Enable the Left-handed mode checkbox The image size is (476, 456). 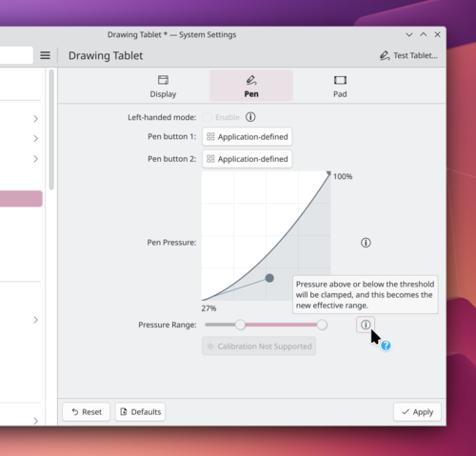click(x=208, y=117)
